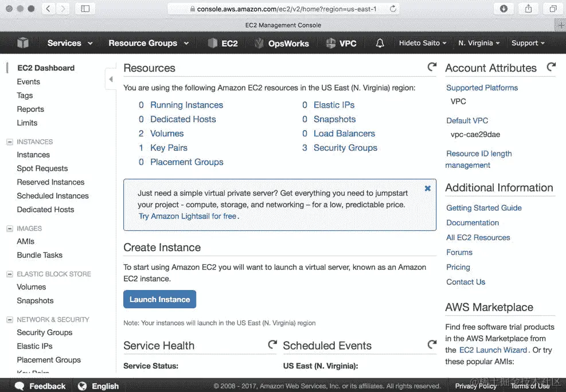Open Security Groups resource link

[x=345, y=148]
